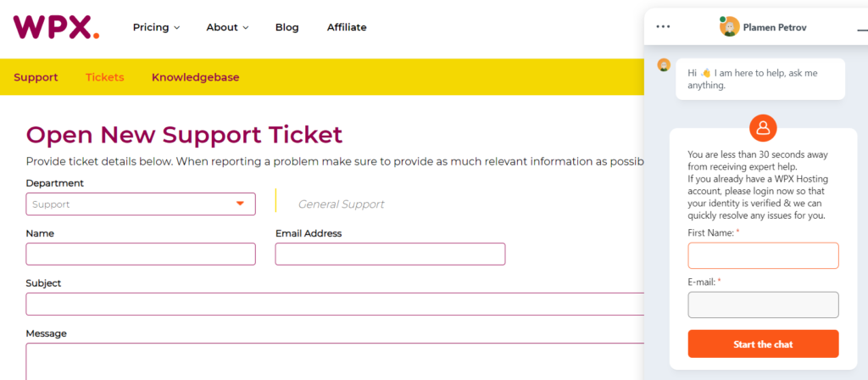Image resolution: width=868 pixels, height=380 pixels.
Task: Click the ticket Name input field
Action: pyautogui.click(x=141, y=254)
